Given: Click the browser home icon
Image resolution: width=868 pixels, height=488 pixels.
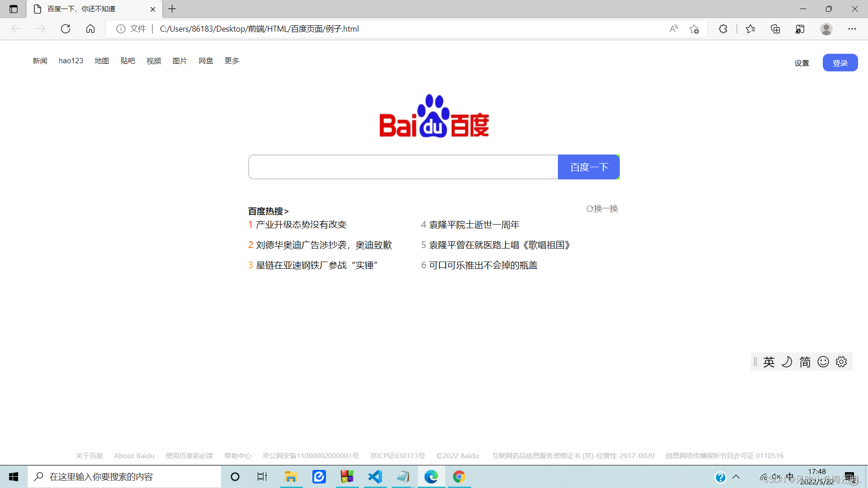Looking at the screenshot, I should click(90, 29).
